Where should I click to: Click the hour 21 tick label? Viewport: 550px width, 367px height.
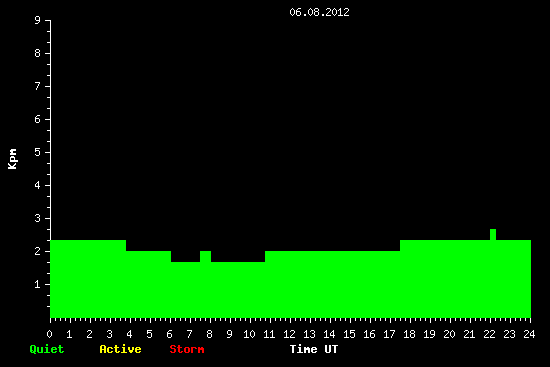(x=469, y=334)
